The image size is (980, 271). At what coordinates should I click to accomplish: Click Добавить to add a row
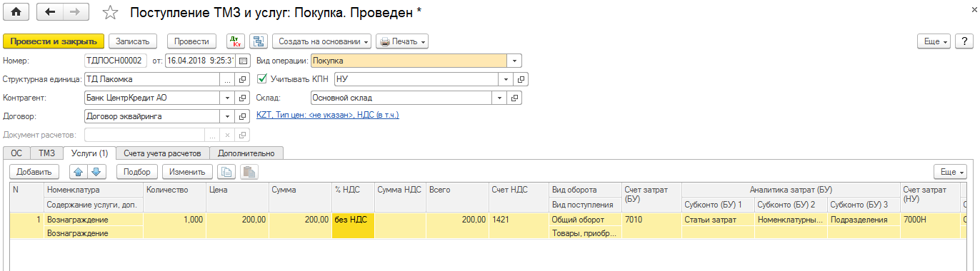(x=34, y=172)
